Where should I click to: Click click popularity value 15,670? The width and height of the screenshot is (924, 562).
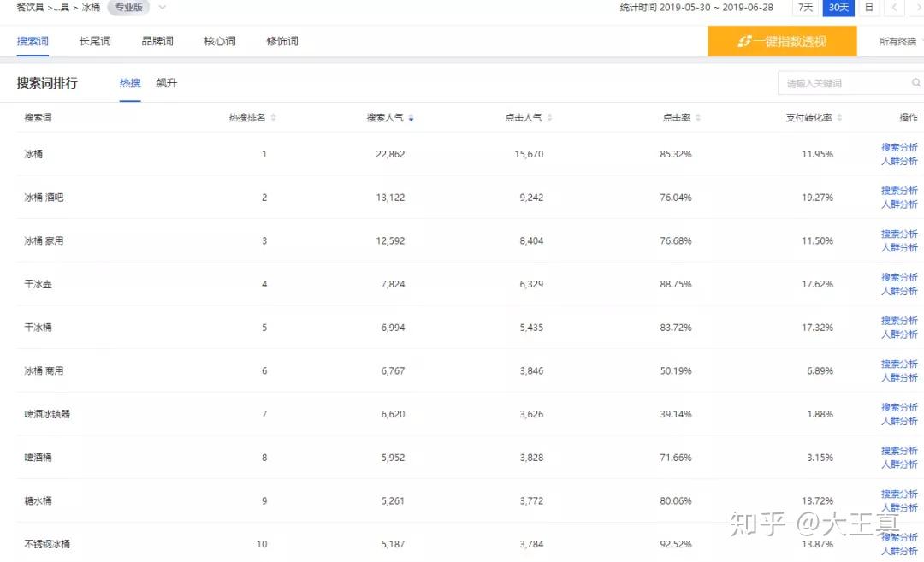pos(529,154)
